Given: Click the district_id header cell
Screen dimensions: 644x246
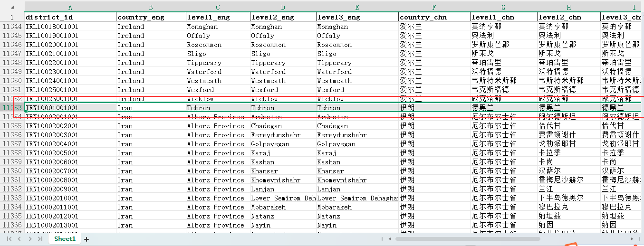Looking at the screenshot, I should click(x=70, y=17).
